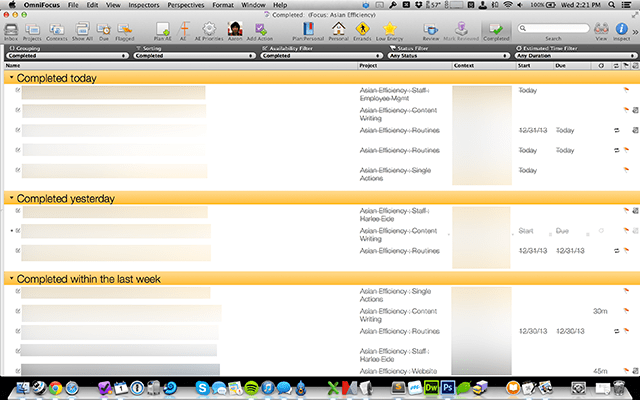Open the Errands perspective icon
The image size is (640, 400).
[362, 31]
